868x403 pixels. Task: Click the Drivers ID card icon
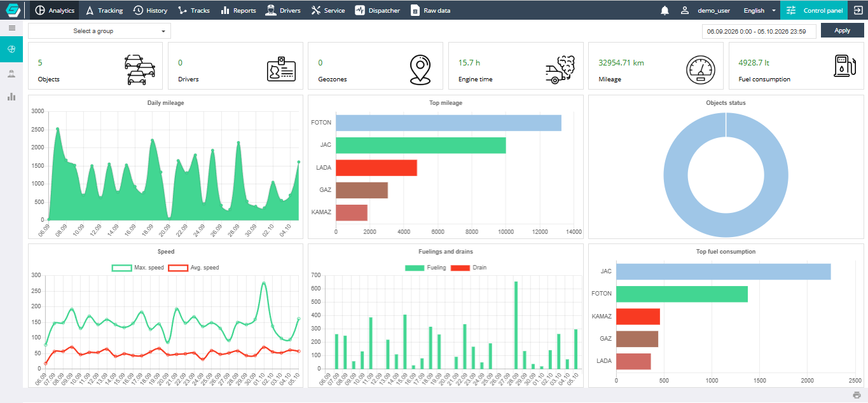(x=282, y=69)
